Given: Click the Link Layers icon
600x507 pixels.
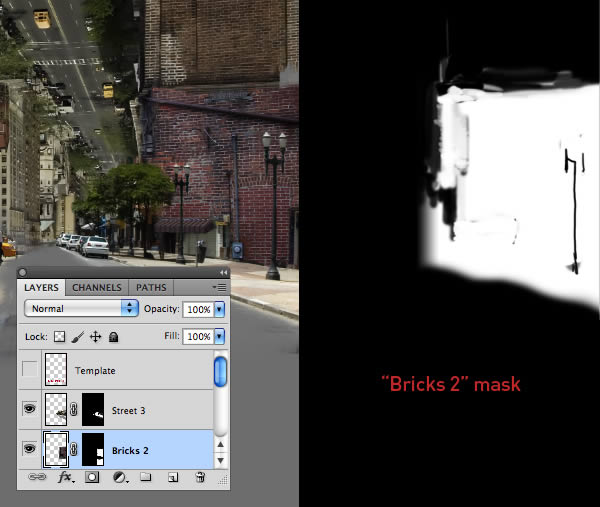Looking at the screenshot, I should pos(37,477).
